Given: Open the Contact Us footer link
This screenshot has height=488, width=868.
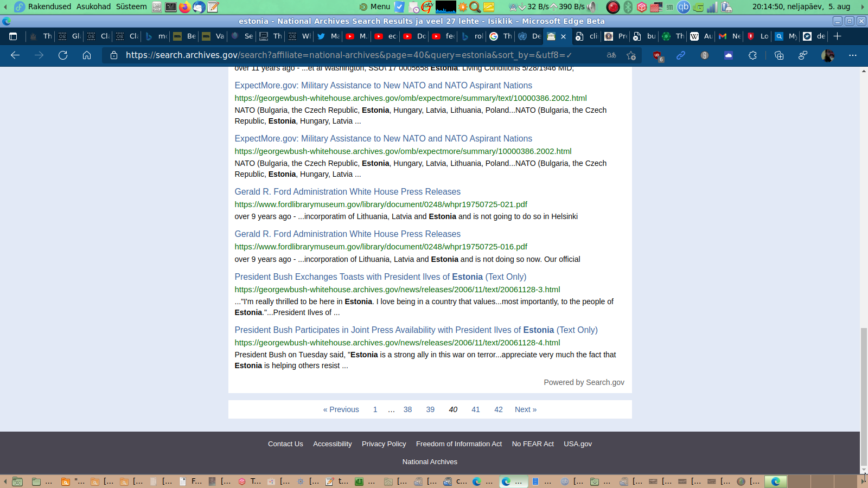Looking at the screenshot, I should [285, 444].
